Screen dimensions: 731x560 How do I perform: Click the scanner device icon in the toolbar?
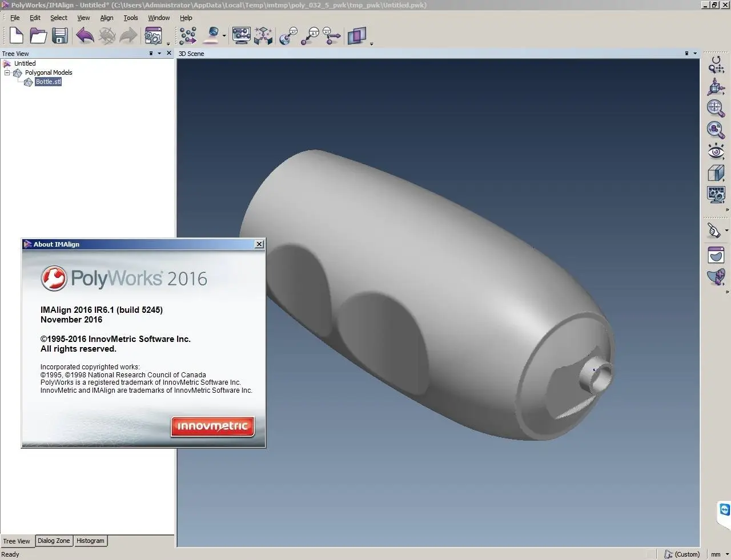tap(212, 36)
